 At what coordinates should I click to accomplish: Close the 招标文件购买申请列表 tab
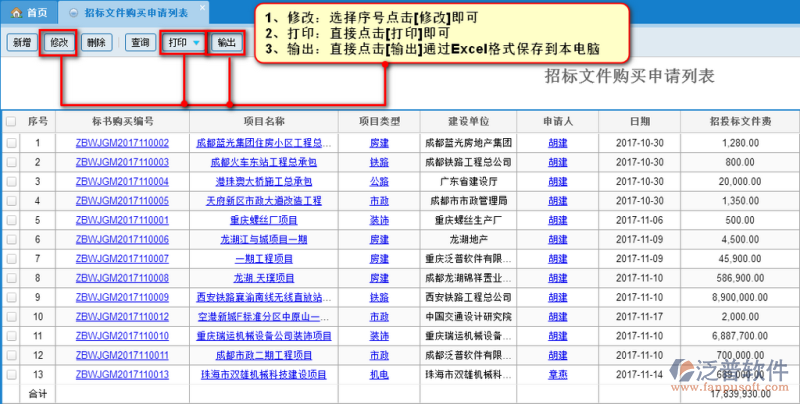pos(202,8)
